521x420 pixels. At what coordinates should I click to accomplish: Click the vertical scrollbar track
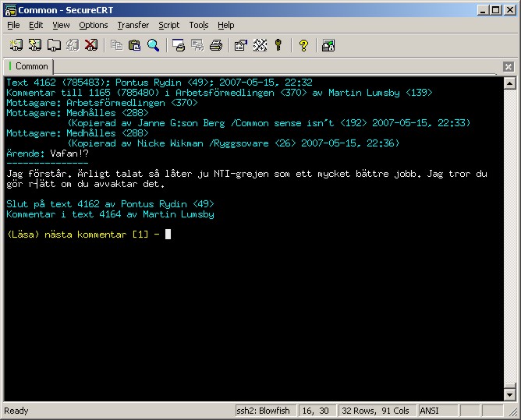click(x=510, y=236)
